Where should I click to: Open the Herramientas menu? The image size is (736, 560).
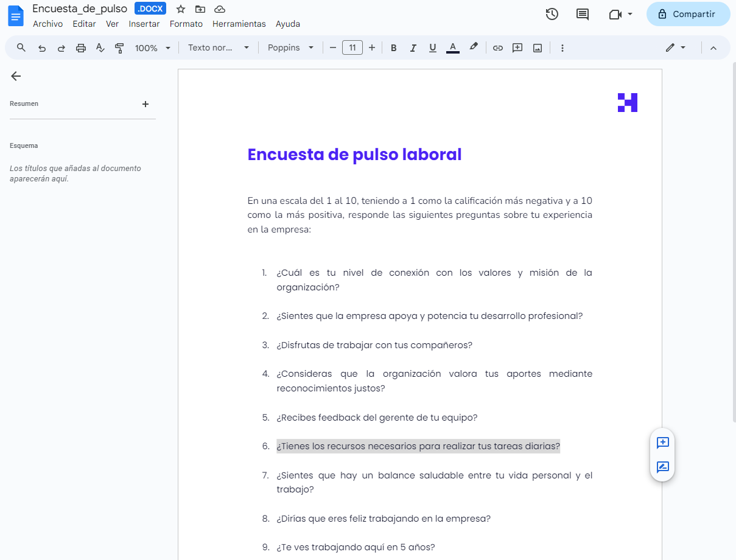point(239,24)
